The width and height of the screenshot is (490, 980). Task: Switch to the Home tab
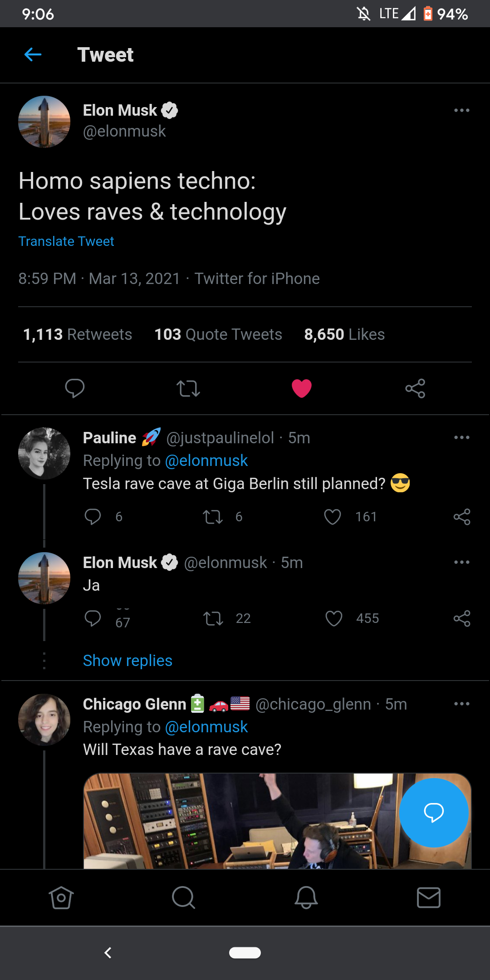61,897
